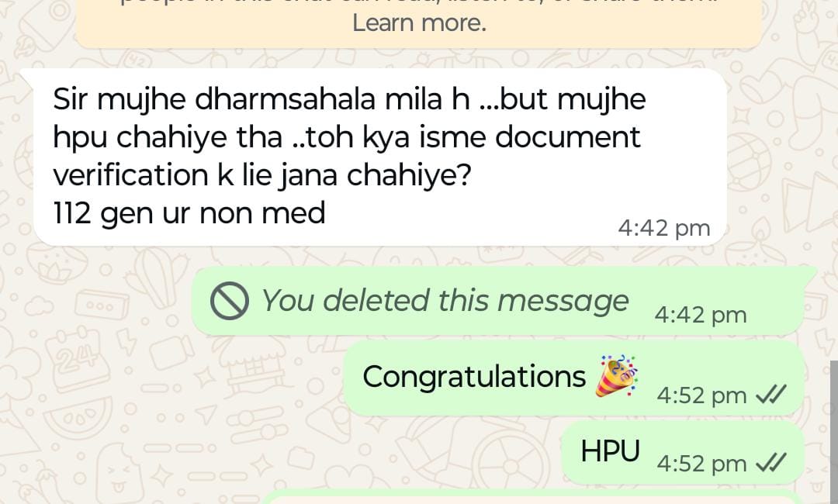Tap double check marks on Congratulations message

pyautogui.click(x=771, y=395)
